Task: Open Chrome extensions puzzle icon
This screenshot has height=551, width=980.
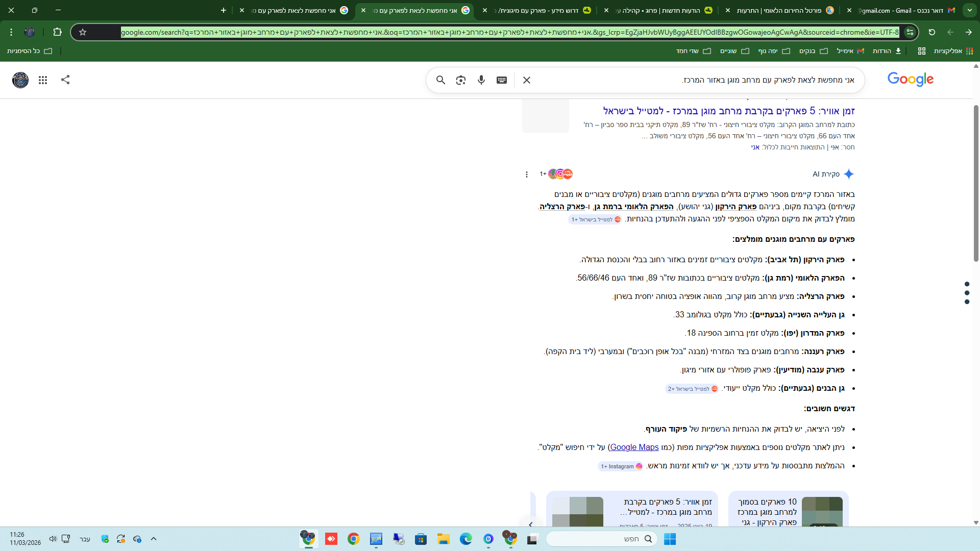Action: tap(57, 32)
